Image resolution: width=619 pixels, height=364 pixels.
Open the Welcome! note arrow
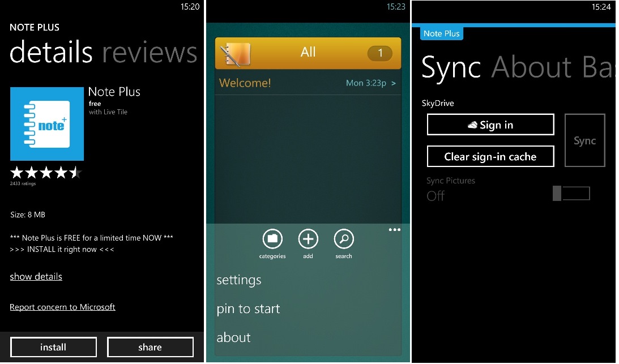point(394,83)
